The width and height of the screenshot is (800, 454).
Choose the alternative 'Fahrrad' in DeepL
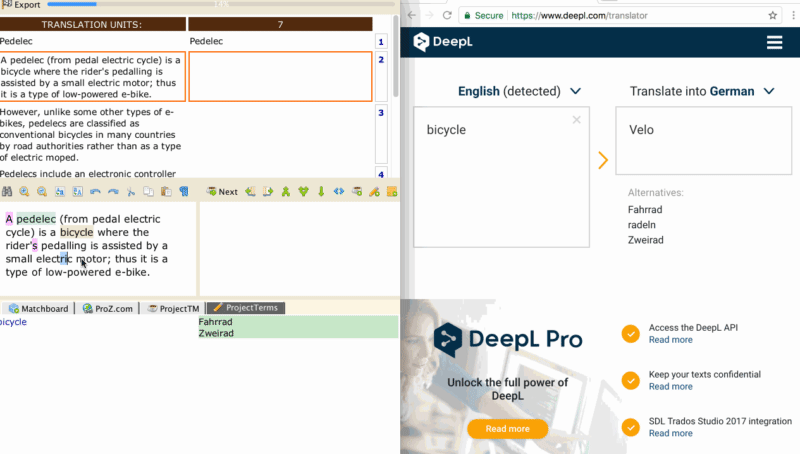pos(645,210)
